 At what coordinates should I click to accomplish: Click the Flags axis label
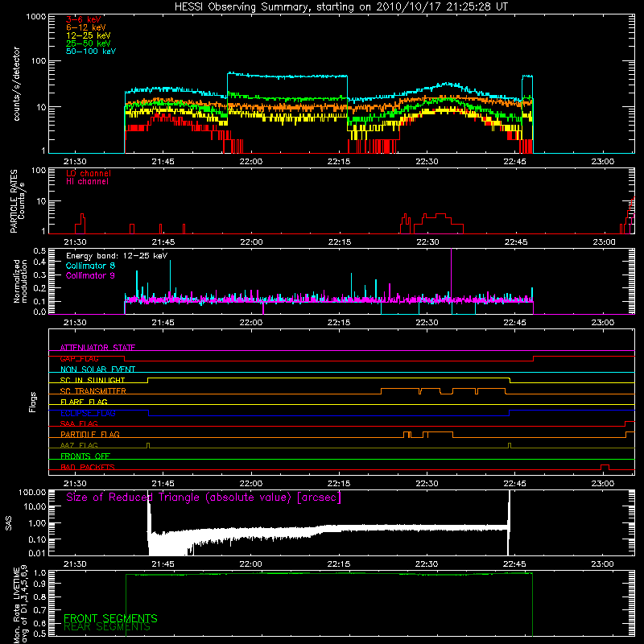click(32, 402)
